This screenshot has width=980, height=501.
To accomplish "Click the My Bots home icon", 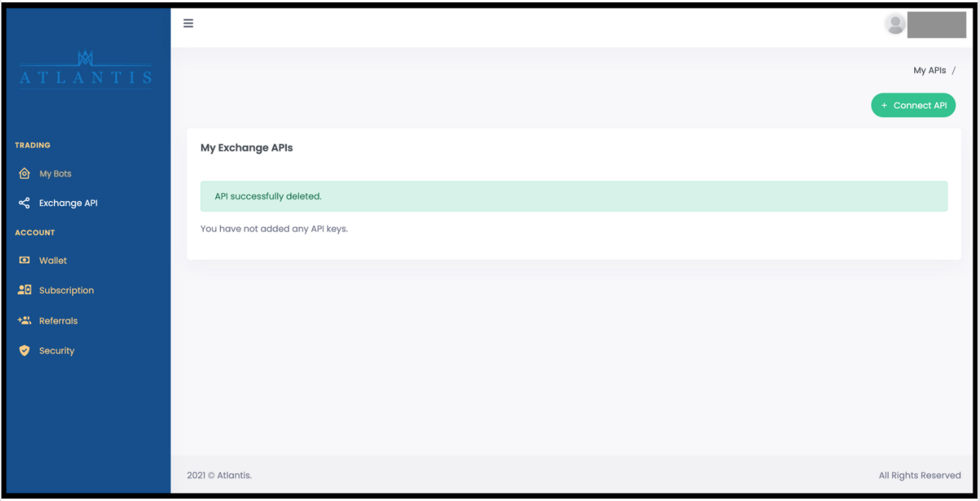I will coord(24,173).
